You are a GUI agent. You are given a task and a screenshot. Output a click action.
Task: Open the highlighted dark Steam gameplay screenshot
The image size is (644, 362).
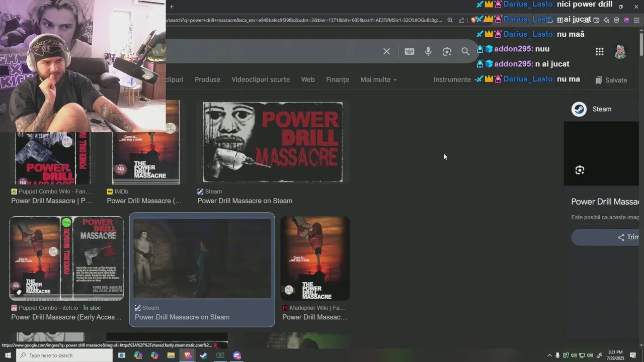click(x=202, y=258)
